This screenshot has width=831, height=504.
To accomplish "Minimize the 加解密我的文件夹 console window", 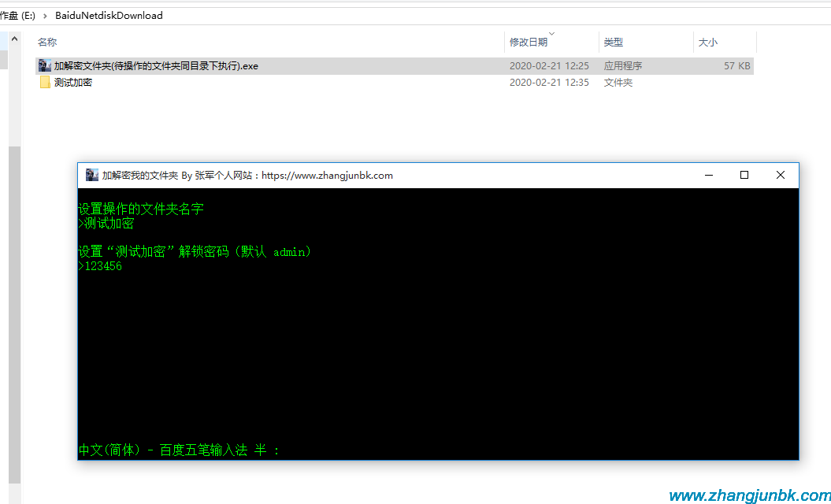I will pos(709,175).
